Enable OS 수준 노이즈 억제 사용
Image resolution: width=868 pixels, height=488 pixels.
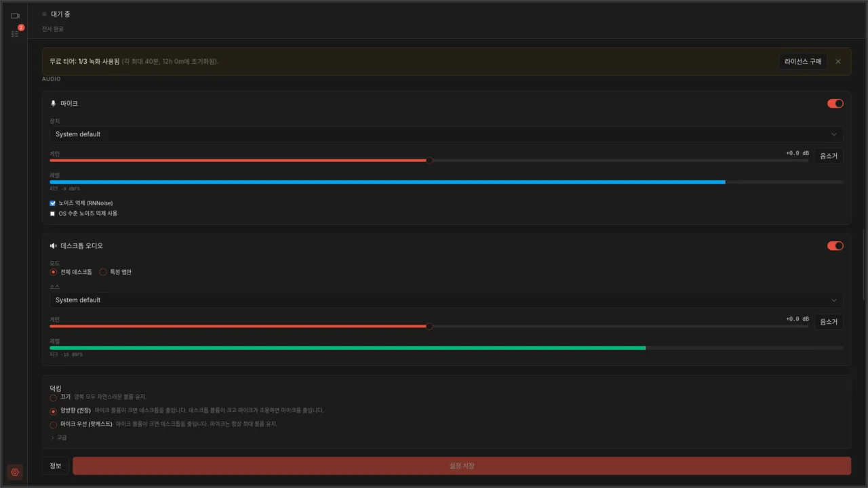52,213
